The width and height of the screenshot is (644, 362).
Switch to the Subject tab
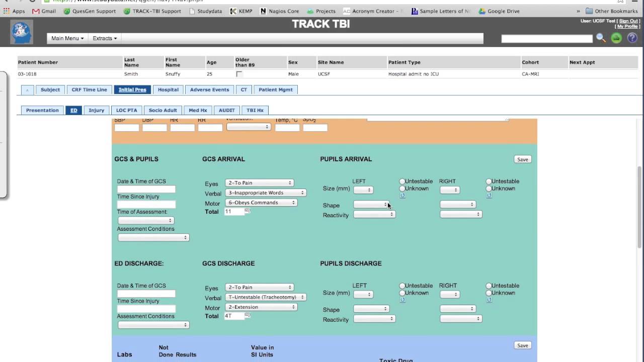pos(50,89)
